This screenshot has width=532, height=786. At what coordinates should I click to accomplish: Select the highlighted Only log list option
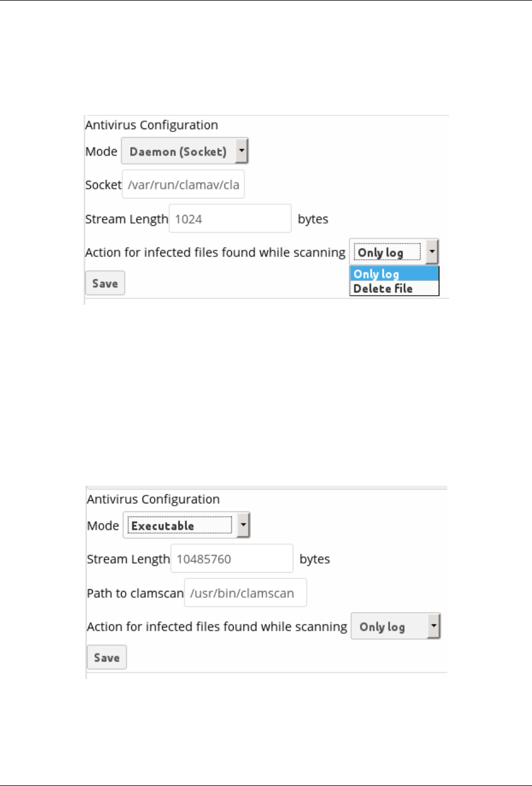[394, 274]
